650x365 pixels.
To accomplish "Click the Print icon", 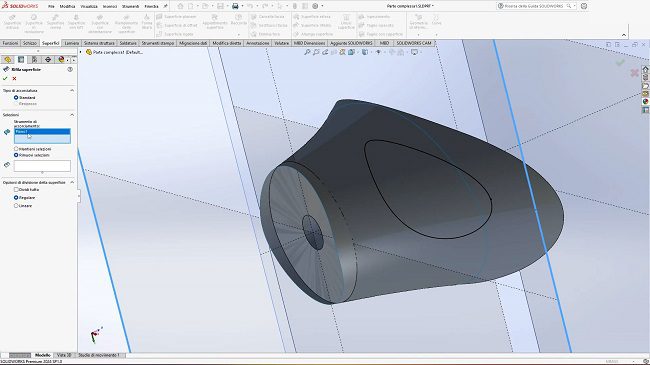I will tap(235, 6).
